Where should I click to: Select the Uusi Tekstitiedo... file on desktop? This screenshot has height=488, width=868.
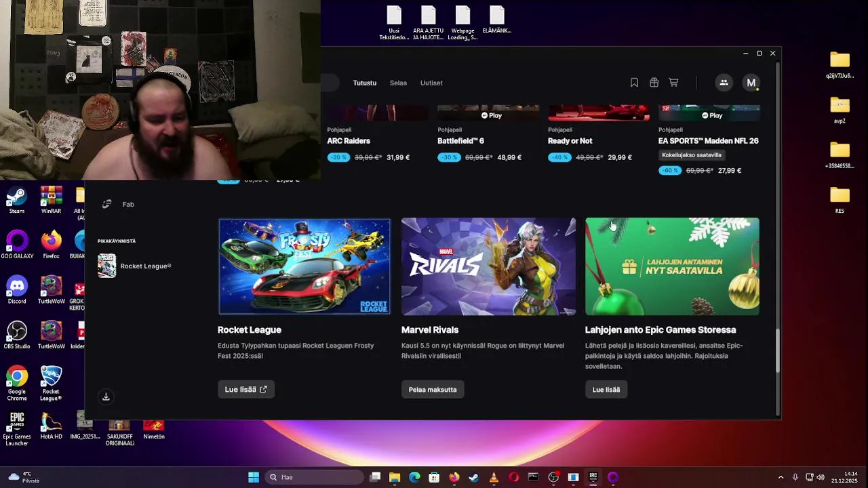(394, 24)
